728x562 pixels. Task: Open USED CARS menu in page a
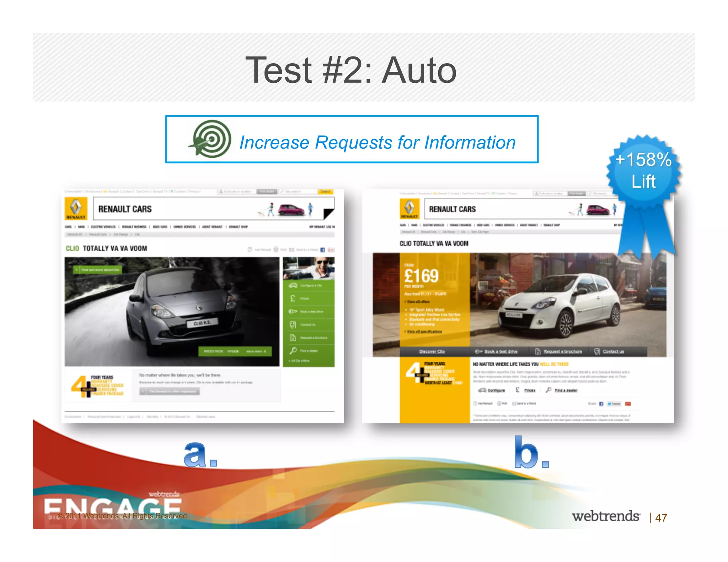tap(160, 227)
